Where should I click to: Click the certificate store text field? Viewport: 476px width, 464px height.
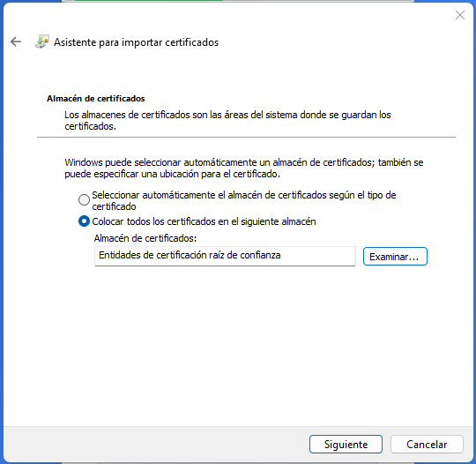click(x=225, y=256)
